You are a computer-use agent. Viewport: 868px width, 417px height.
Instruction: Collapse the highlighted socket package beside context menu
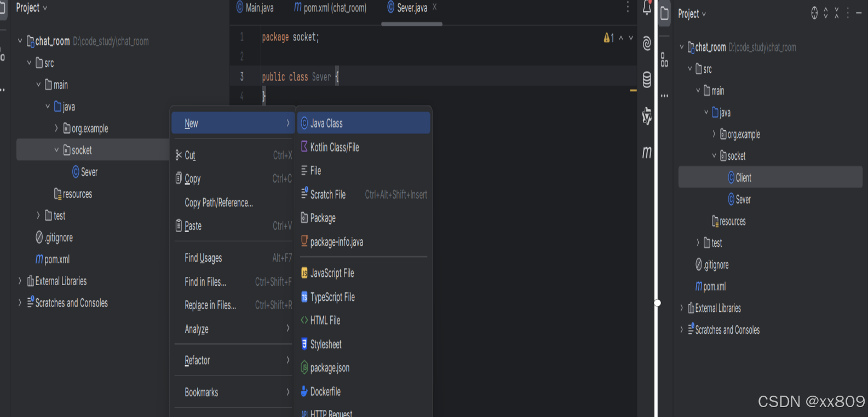[x=56, y=150]
